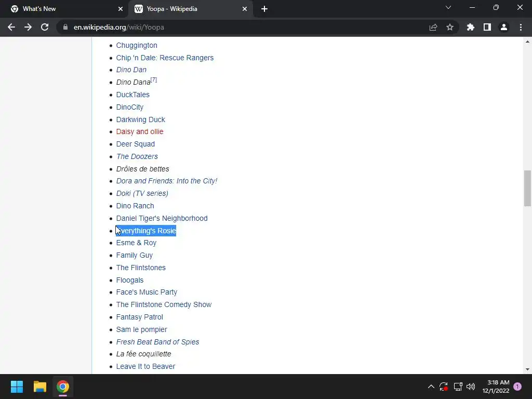Screen dimensions: 532x399
Task: Open the Darkwing Duck link
Action: (140, 119)
